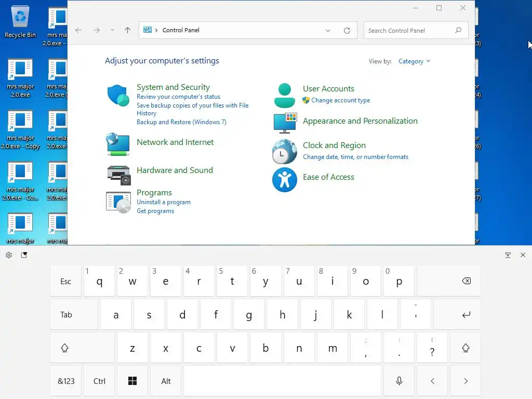Select the Recycle Bin desktop icon
532x399 pixels.
click(x=20, y=21)
